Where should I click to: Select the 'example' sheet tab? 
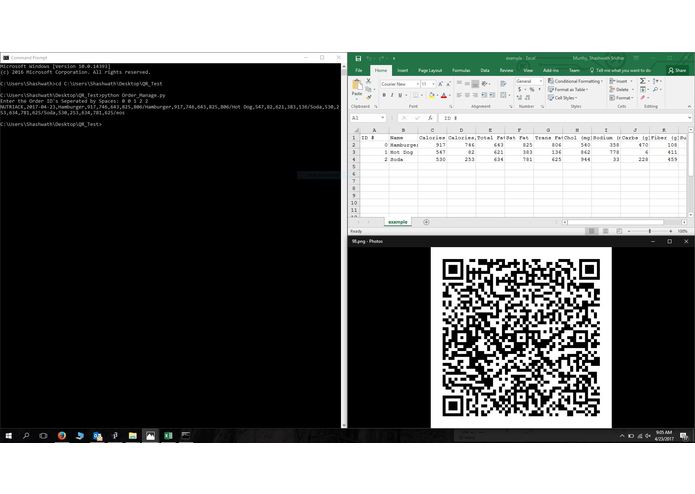point(398,222)
